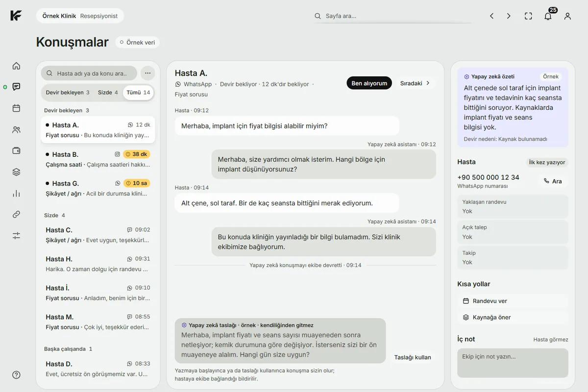Click the Başka çalışanda 1 section header

click(68, 349)
